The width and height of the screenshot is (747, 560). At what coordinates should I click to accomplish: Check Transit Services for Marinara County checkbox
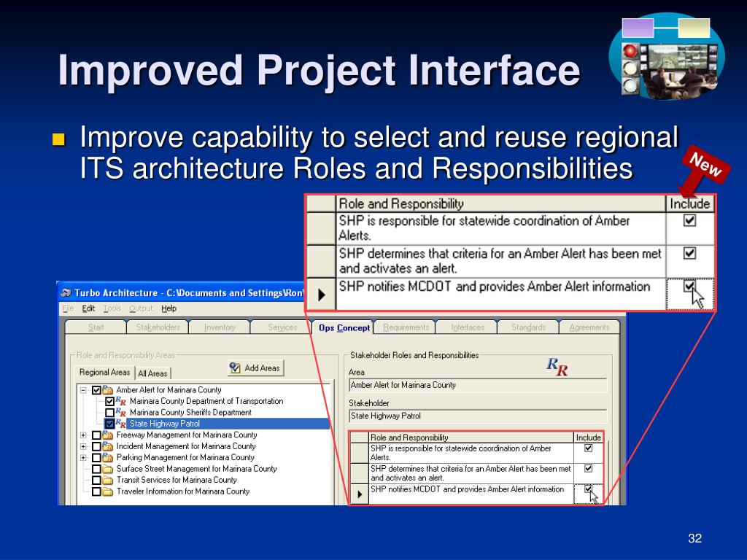click(x=96, y=480)
